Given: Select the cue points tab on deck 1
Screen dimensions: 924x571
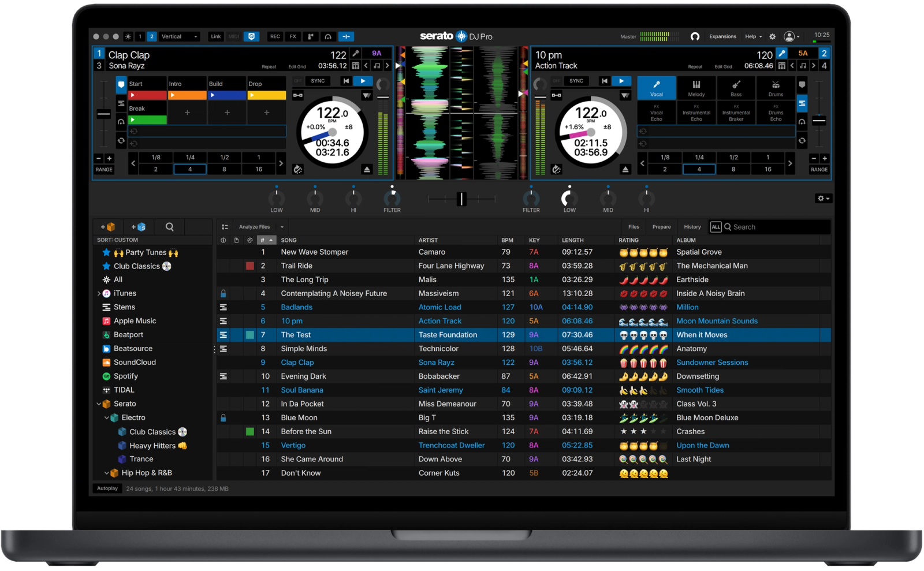Looking at the screenshot, I should [121, 85].
